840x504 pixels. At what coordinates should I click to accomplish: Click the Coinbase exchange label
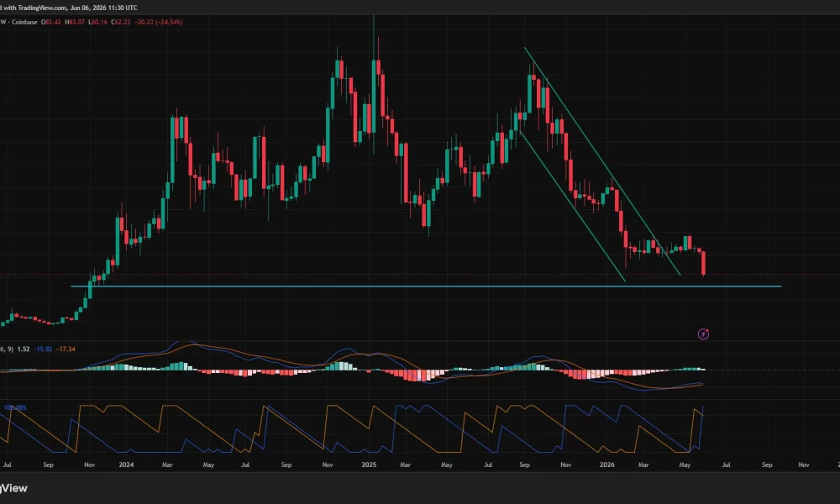(x=24, y=22)
